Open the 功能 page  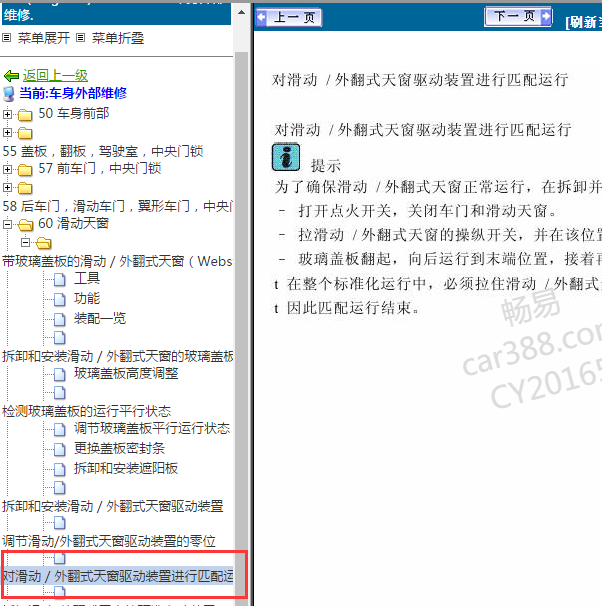tap(87, 298)
